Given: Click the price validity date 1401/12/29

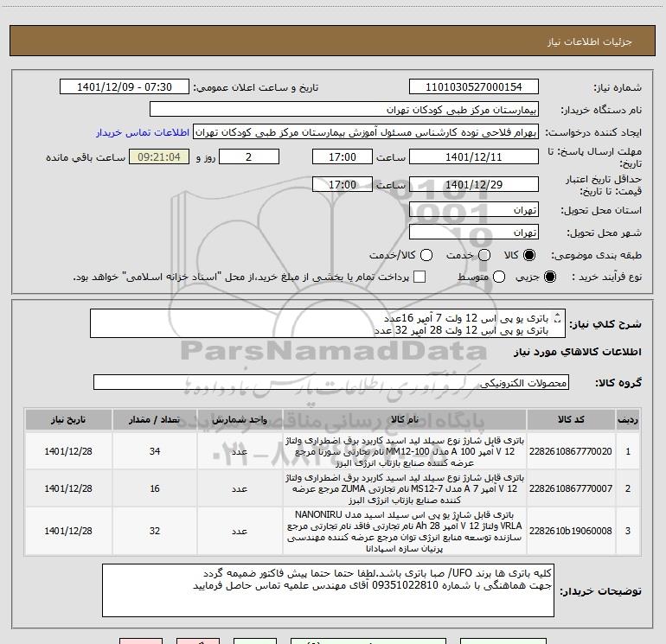Looking at the screenshot, I should coord(474,185).
